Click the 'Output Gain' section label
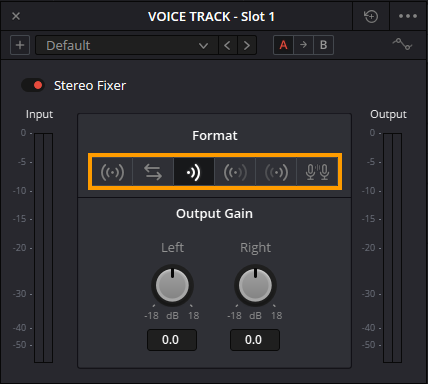The width and height of the screenshot is (428, 384). pyautogui.click(x=214, y=214)
